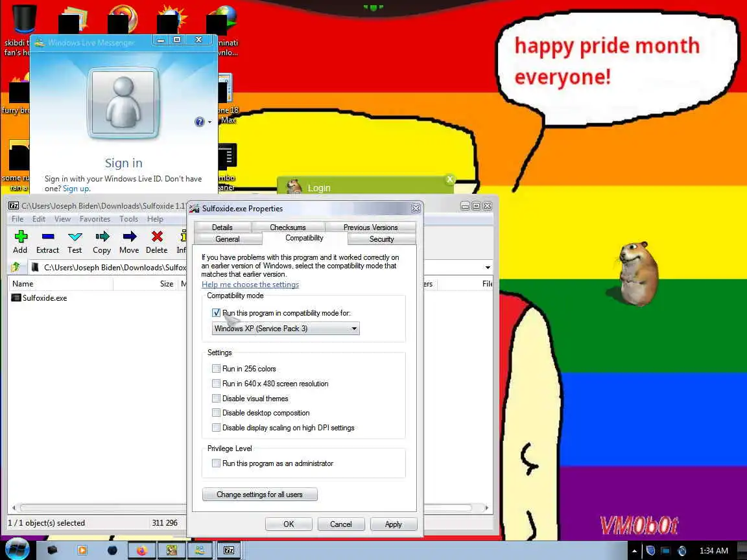
Task: Show hidden system tray icons
Action: [634, 551]
